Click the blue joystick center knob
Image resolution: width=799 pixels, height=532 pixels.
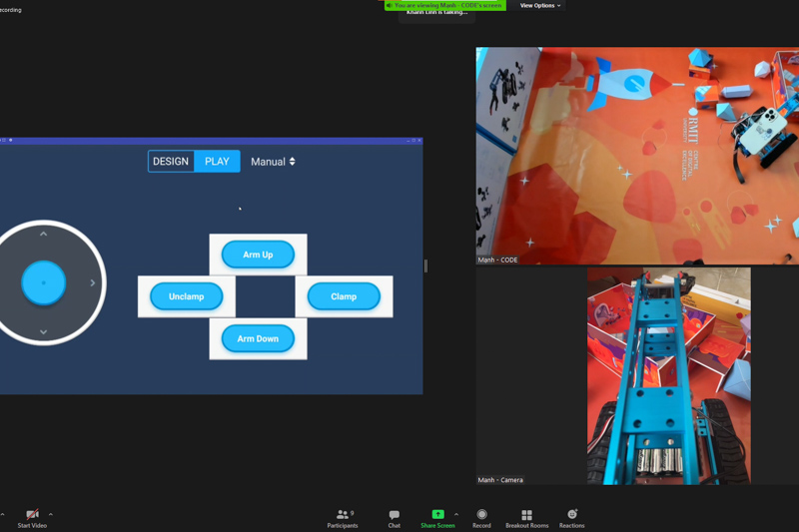point(44,282)
